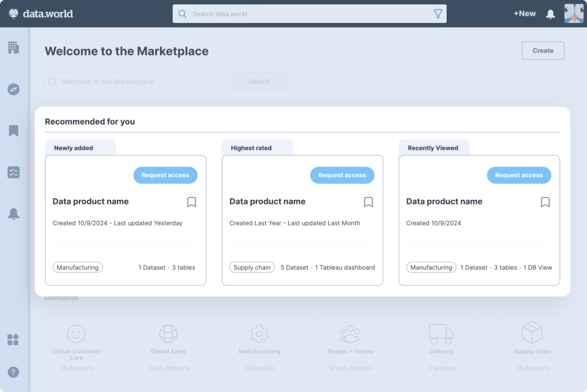The height and width of the screenshot is (392, 587).
Task: Open Data product name in Highest rated card
Action: pyautogui.click(x=267, y=201)
